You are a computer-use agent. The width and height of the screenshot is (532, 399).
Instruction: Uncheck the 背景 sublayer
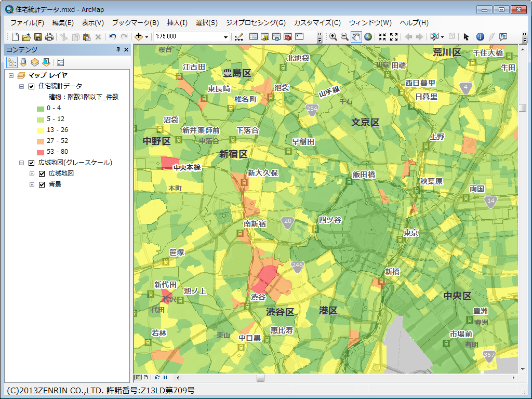[x=42, y=184]
